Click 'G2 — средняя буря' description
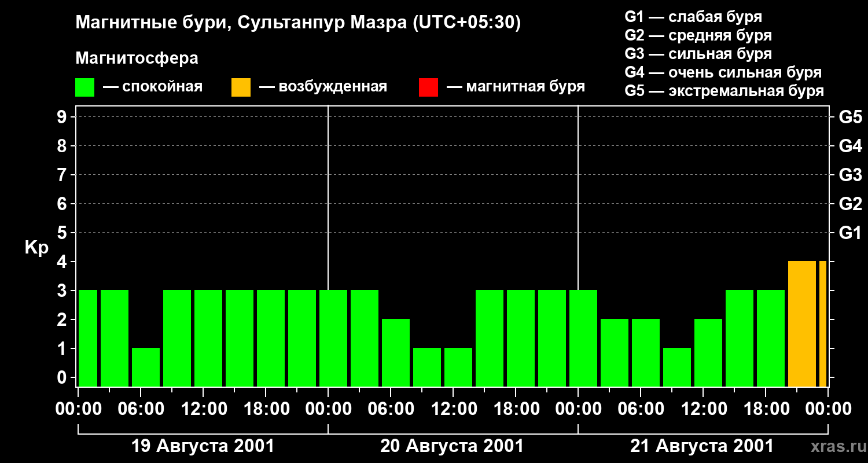Image resolution: width=868 pixels, height=463 pixels. click(x=698, y=35)
